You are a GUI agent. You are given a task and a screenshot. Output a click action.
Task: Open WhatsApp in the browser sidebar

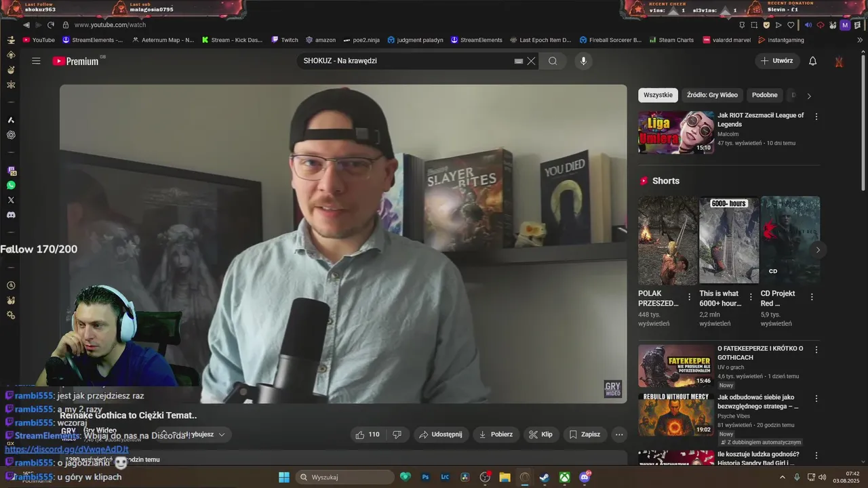pyautogui.click(x=11, y=185)
